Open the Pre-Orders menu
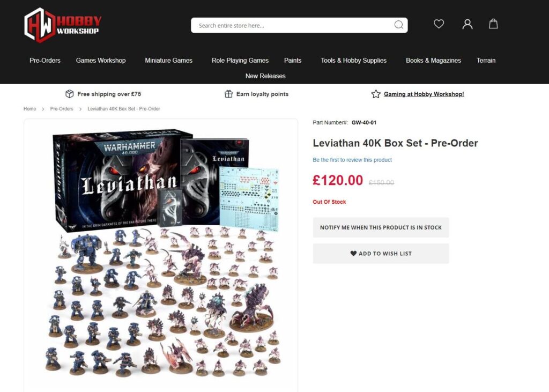 45,60
